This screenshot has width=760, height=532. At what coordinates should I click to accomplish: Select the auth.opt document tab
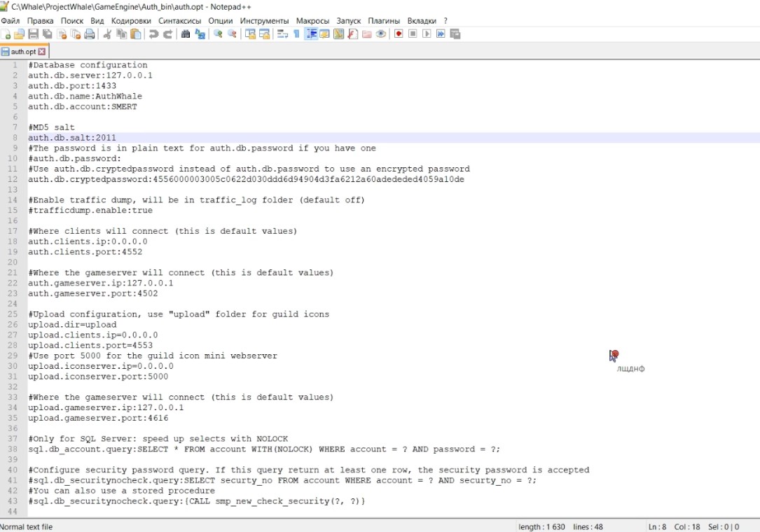tap(23, 51)
